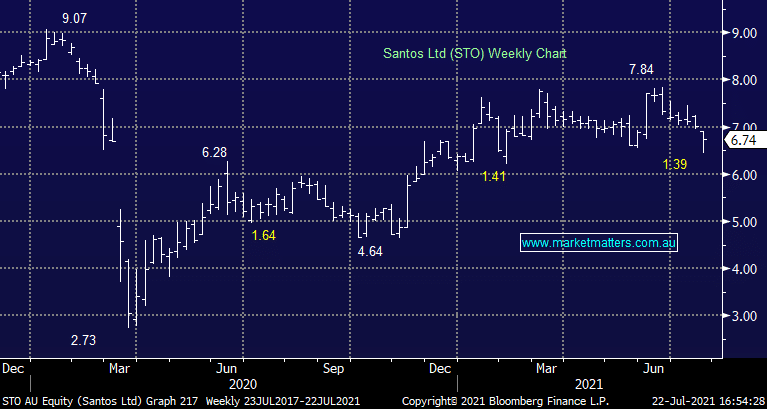Click the yellow 1.64 range label
The height and width of the screenshot is (409, 767).
click(264, 235)
